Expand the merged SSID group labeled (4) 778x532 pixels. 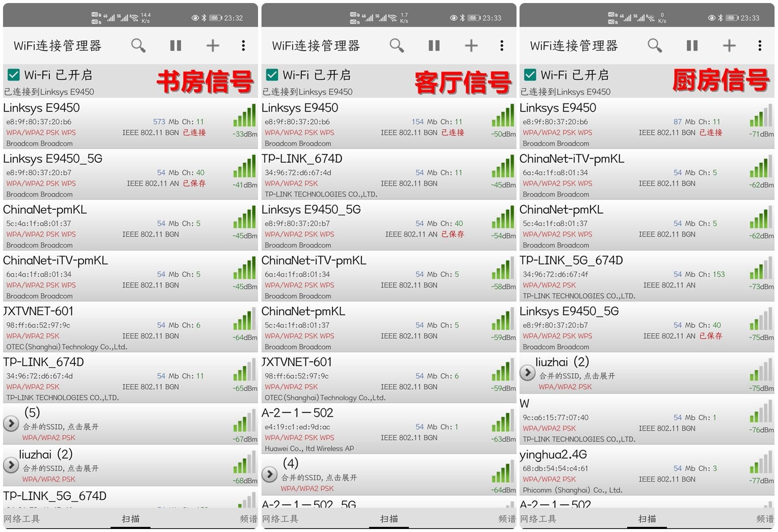[269, 475]
